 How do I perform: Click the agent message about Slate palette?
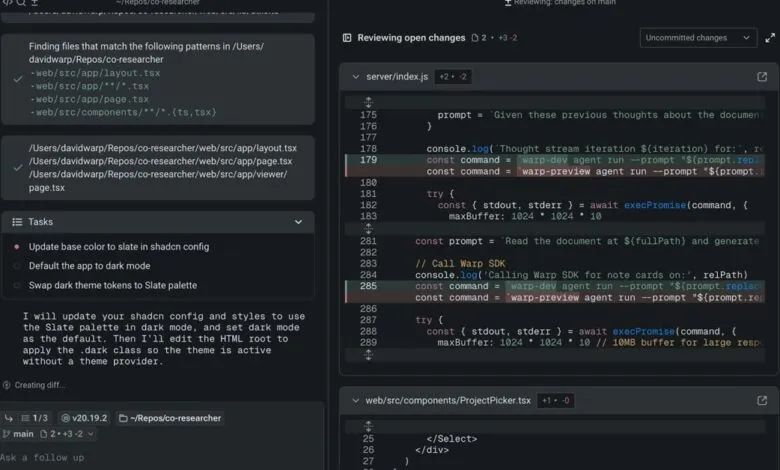click(164, 339)
